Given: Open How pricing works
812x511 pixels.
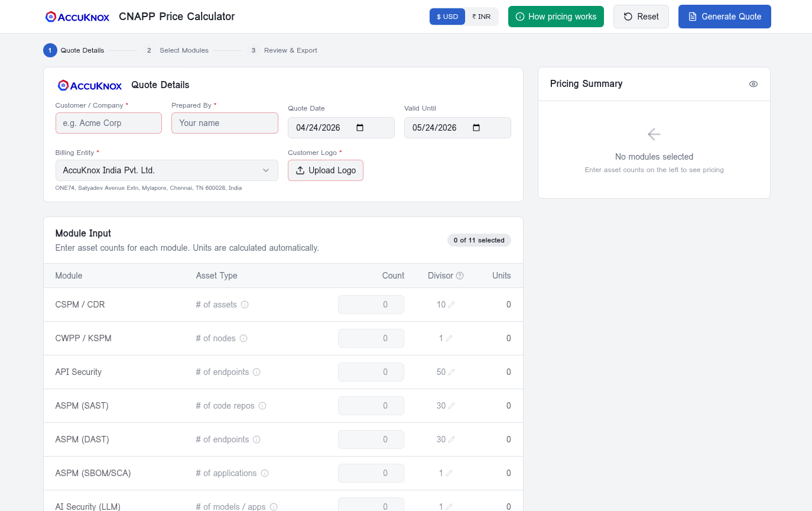Looking at the screenshot, I should (x=556, y=17).
